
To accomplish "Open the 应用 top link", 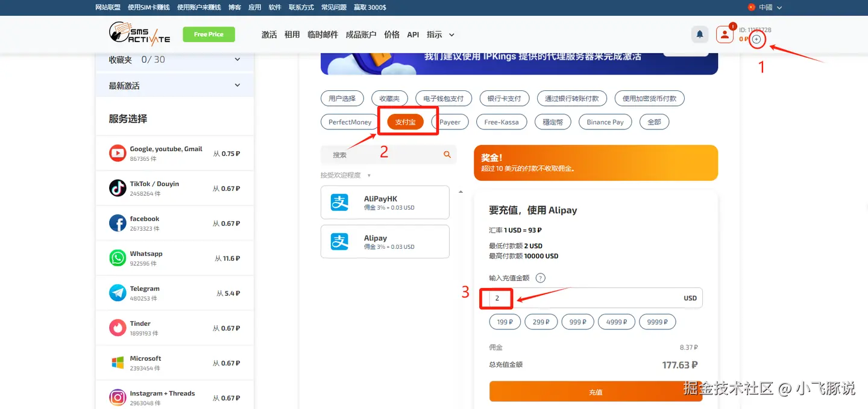I will 255,7.
